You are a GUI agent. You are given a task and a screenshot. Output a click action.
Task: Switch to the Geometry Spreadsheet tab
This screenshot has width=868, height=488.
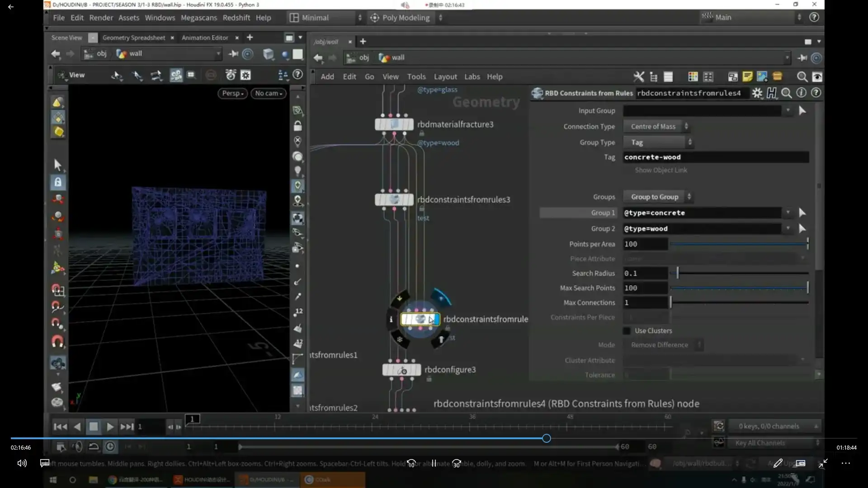click(133, 38)
